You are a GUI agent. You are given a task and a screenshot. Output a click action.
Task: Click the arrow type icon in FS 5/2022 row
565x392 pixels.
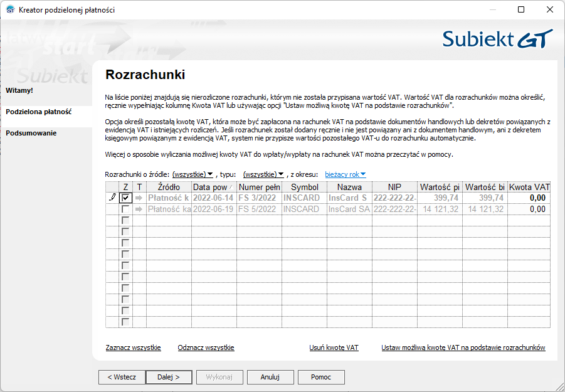coord(139,209)
